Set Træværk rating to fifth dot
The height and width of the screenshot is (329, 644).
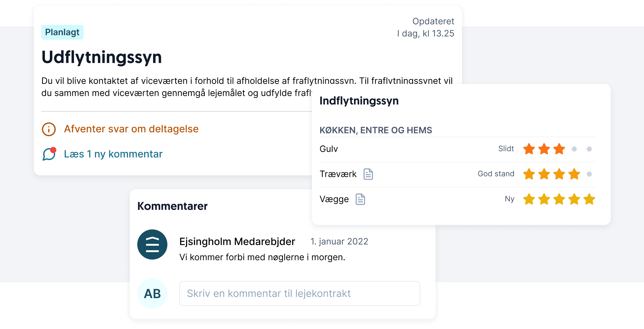pyautogui.click(x=589, y=174)
